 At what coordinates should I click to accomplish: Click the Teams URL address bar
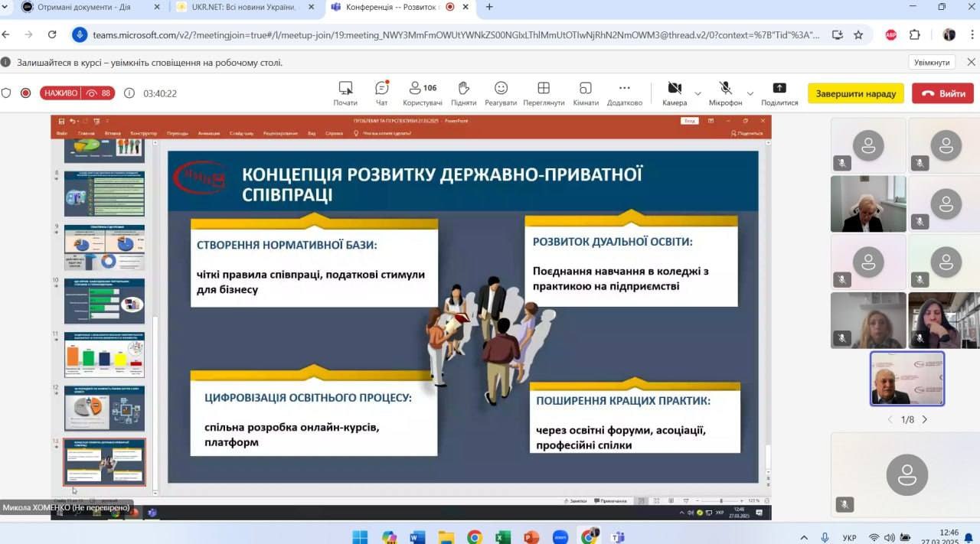coord(456,34)
